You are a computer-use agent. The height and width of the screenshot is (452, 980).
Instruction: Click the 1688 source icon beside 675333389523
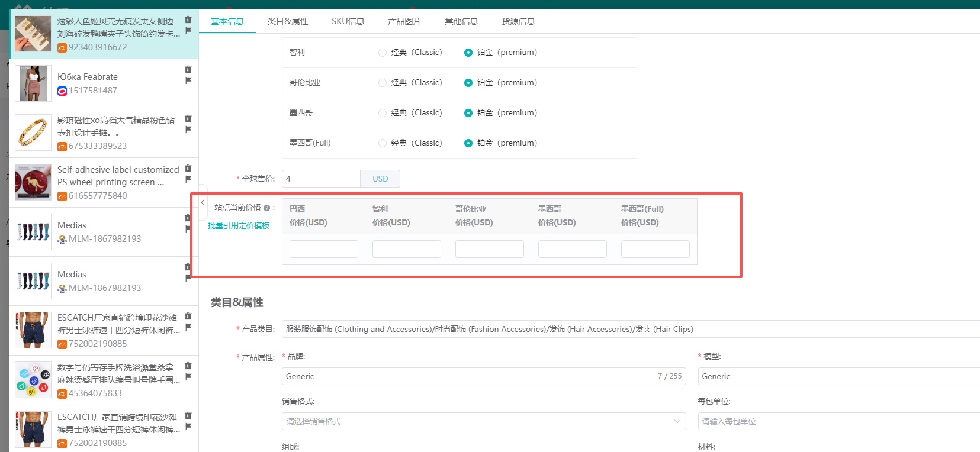coord(62,146)
